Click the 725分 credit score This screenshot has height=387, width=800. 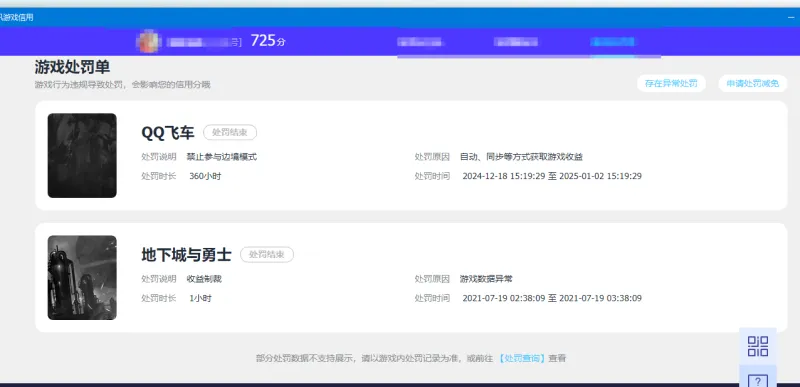[268, 41]
